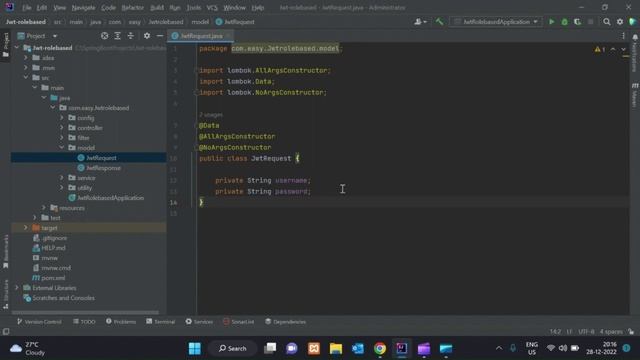Run with coverage icon in toolbar
This screenshot has height=360, width=640.
[x=577, y=22]
